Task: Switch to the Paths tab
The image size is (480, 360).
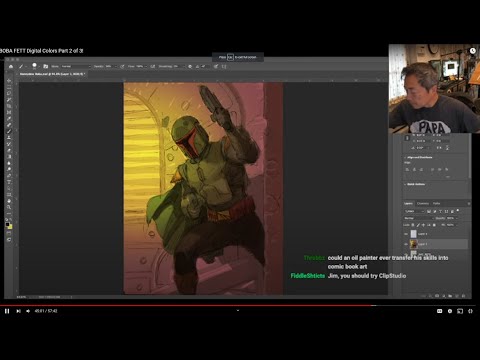Action: pos(436,203)
